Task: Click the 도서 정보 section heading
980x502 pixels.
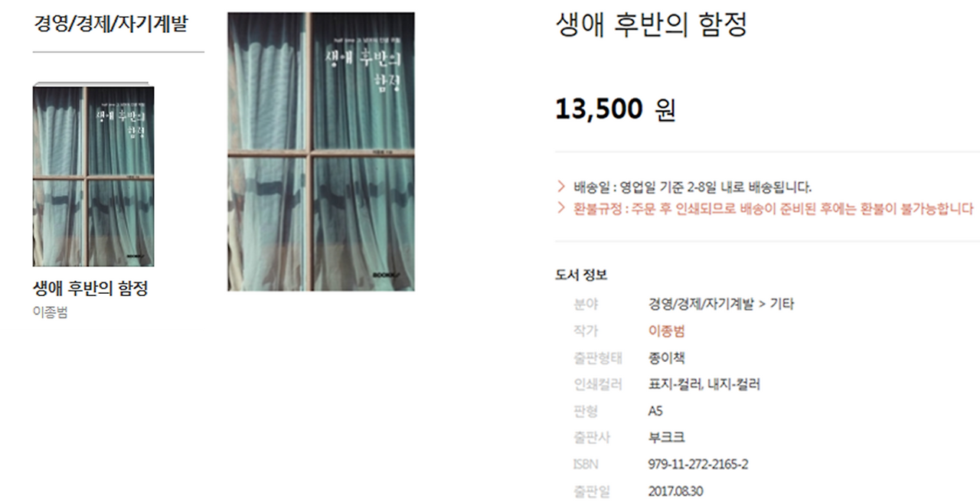Action: coord(581,275)
